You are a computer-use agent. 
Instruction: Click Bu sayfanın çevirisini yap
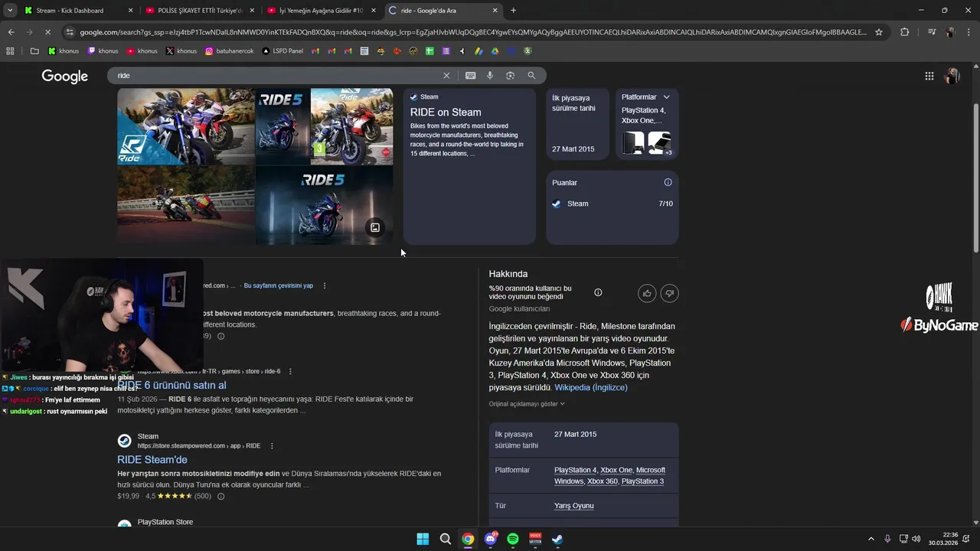tap(278, 285)
